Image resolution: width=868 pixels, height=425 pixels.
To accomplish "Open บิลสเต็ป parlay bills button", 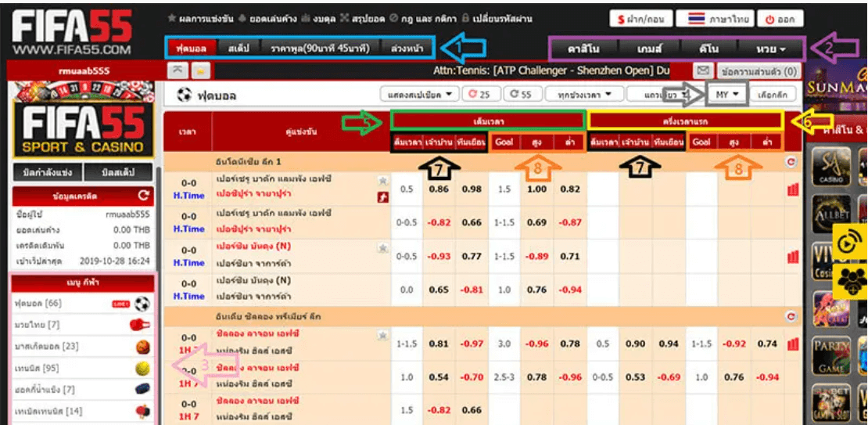I will (118, 171).
